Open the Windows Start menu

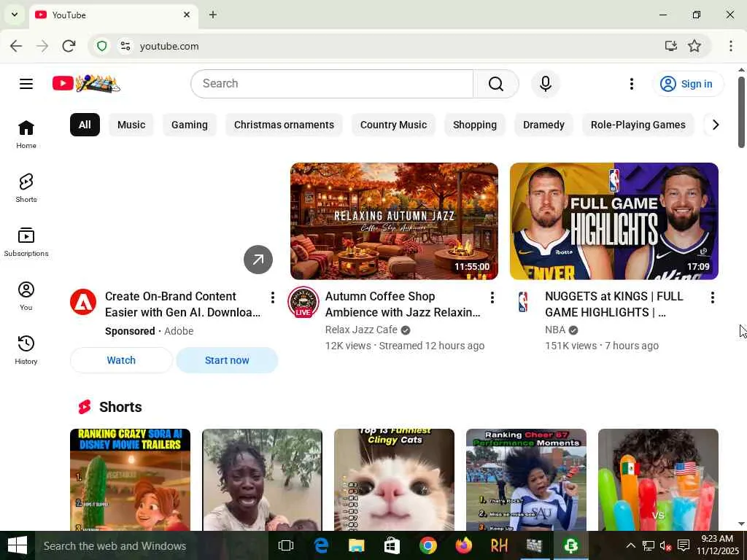18,545
